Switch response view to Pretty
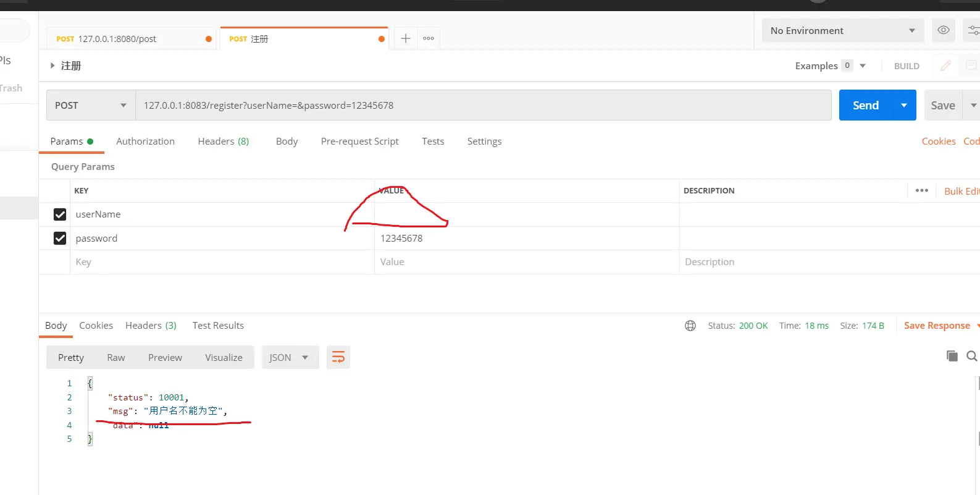 point(71,358)
